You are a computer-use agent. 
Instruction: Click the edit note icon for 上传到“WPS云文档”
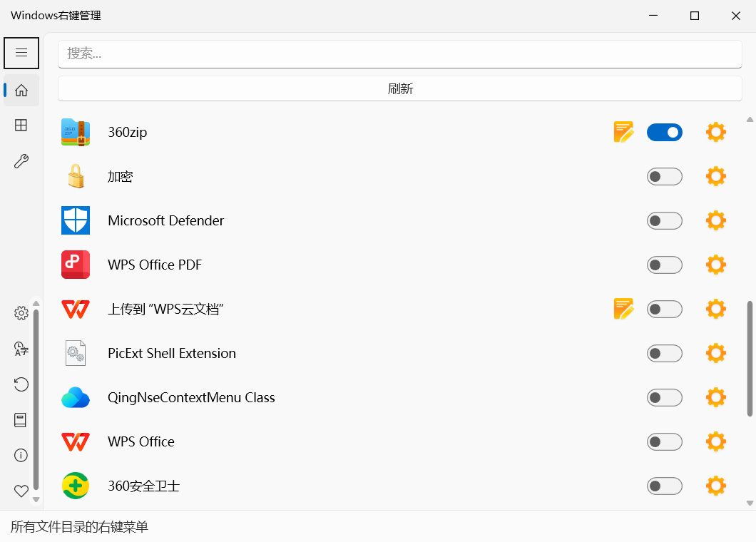[623, 309]
